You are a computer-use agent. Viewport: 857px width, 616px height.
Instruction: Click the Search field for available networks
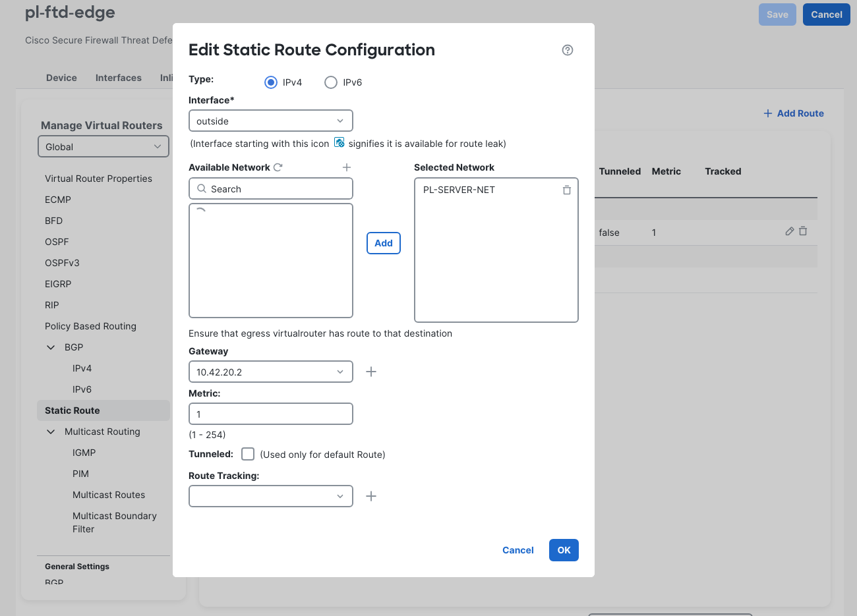pos(271,188)
